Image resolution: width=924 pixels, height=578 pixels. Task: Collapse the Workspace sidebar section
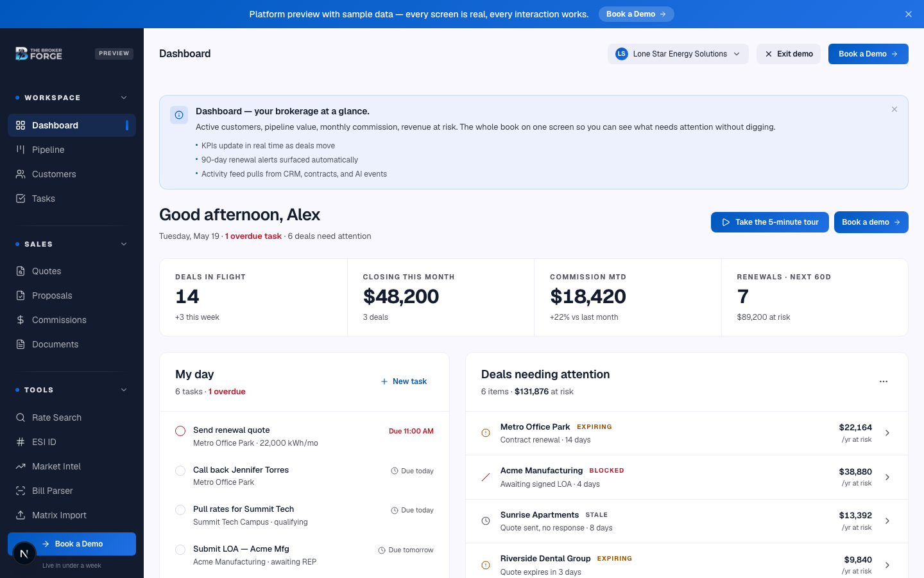[x=124, y=98]
